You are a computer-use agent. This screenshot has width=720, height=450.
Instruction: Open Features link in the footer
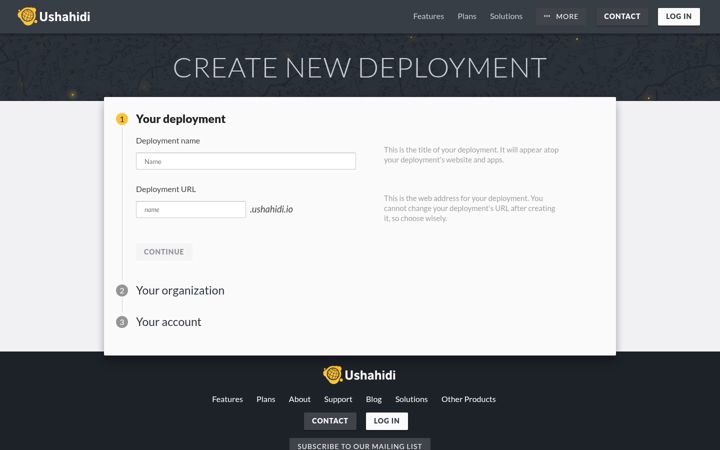point(227,399)
